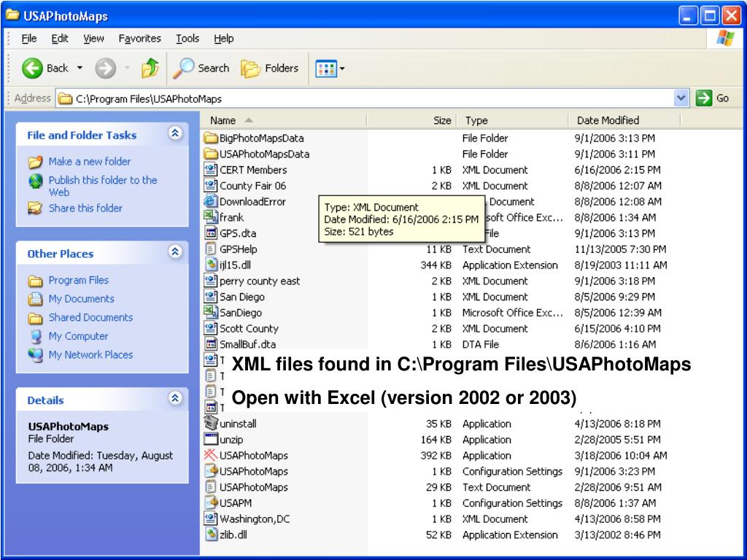
Task: Select the frank Excel file icon
Action: (210, 217)
